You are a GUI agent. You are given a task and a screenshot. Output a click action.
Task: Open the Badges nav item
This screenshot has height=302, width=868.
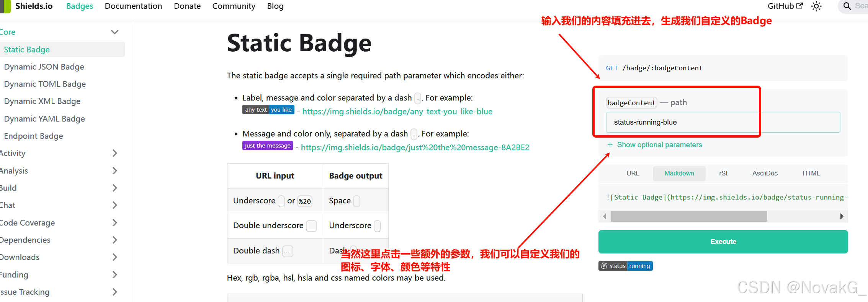coord(80,6)
